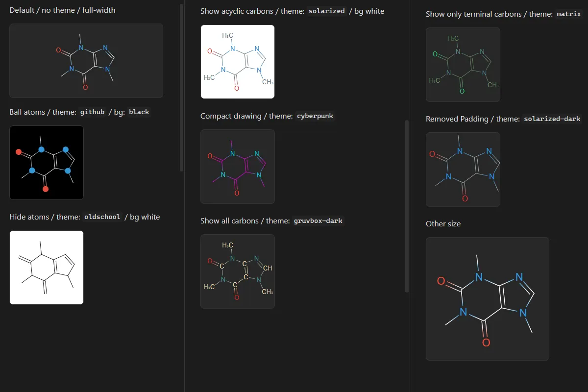
Task: Click the gruvbox-dark show all carbons molecule
Action: point(238,271)
